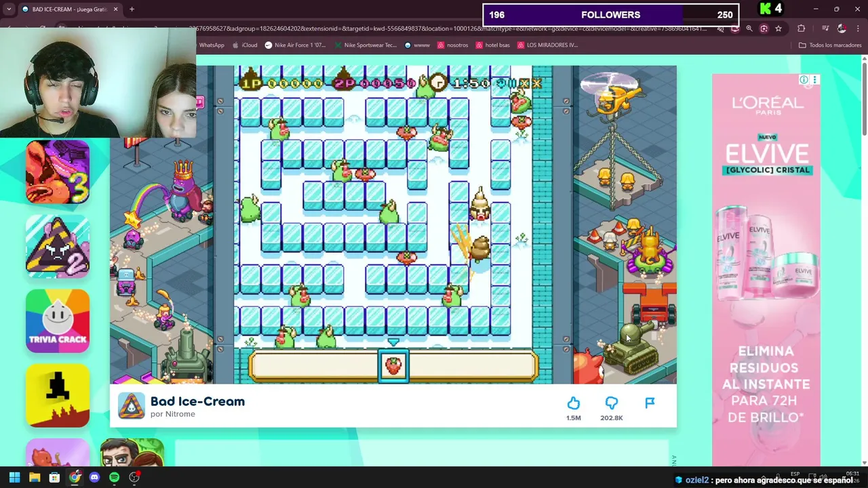Open the WhatsApp bookmark
This screenshot has height=488, width=868.
tap(211, 45)
